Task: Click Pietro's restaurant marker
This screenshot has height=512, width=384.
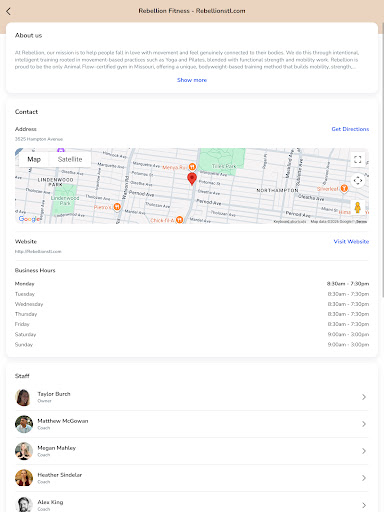Action: [x=117, y=207]
